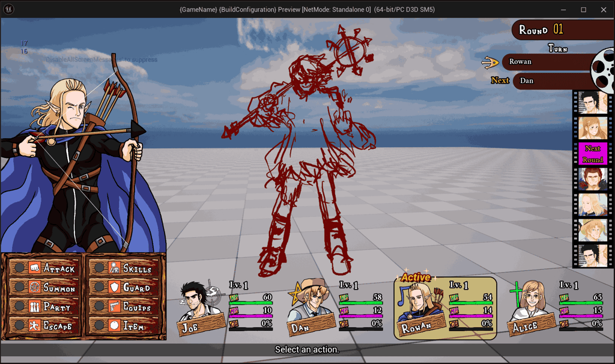The width and height of the screenshot is (615, 364).
Task: Choose the Guard command
Action: click(124, 287)
